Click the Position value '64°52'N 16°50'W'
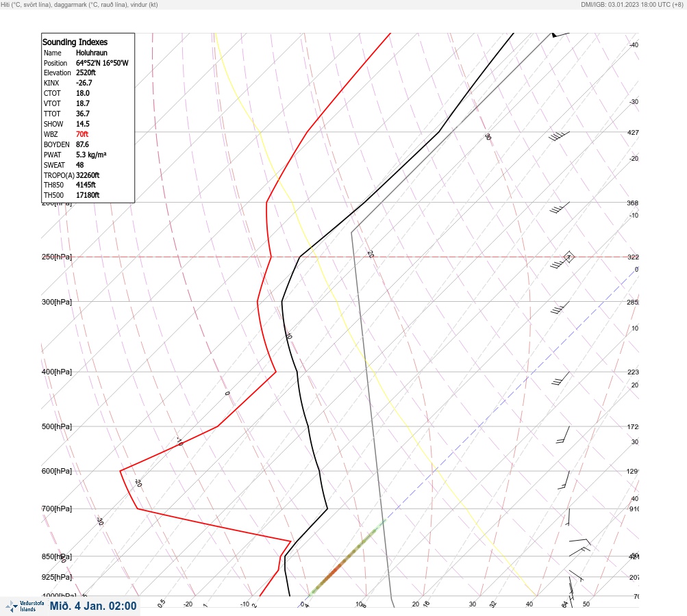This screenshot has height=616, width=687. coord(102,63)
